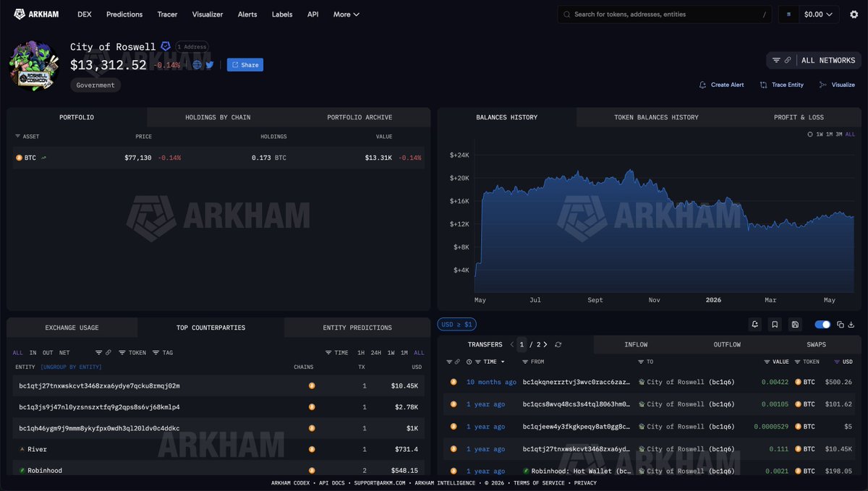Click the Trace Entity button

click(782, 85)
